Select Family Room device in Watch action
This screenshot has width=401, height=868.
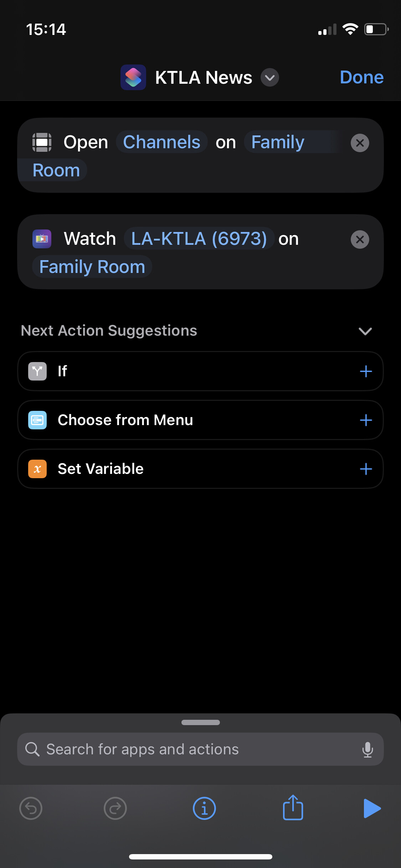point(92,267)
